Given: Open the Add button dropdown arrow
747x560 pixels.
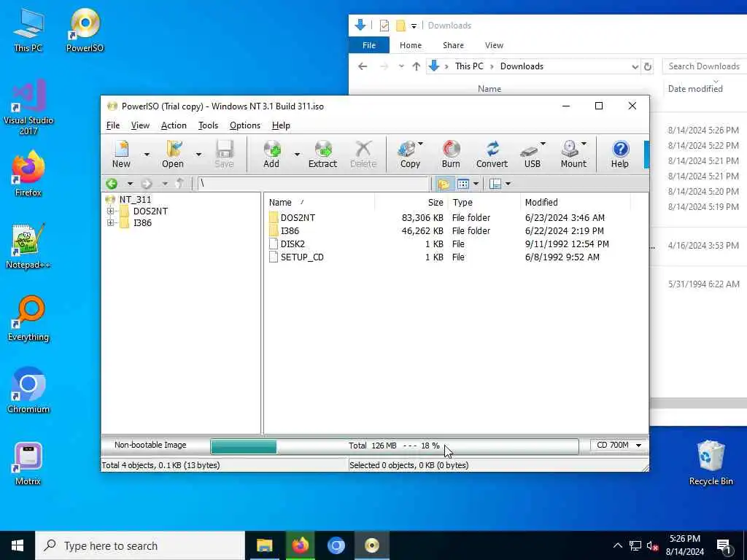Looking at the screenshot, I should click(x=297, y=154).
